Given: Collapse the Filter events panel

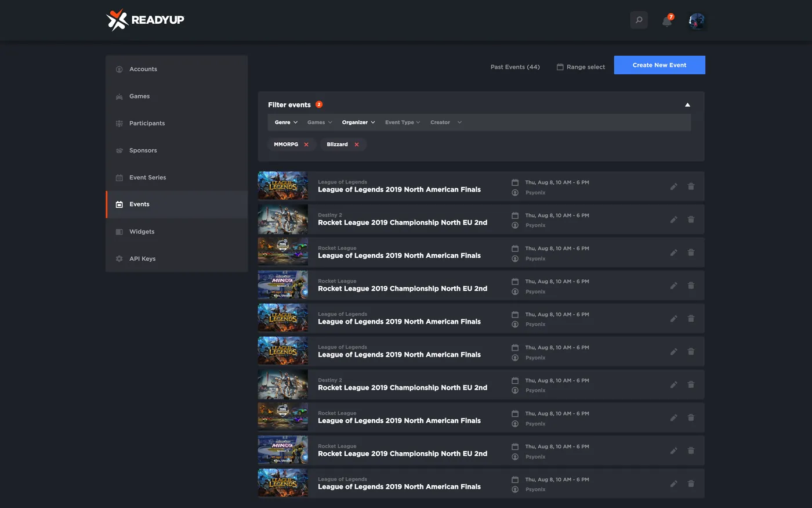Looking at the screenshot, I should click(687, 105).
